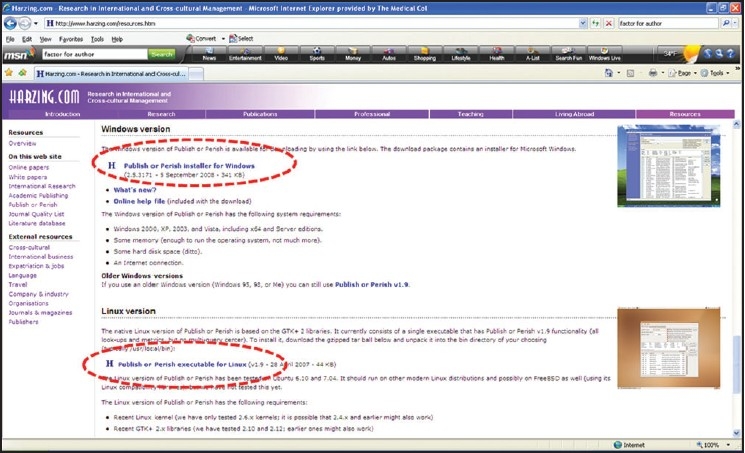Open the recent pages dropdown next to Forward
Screen dimensions: 745x453
pos(36,23)
